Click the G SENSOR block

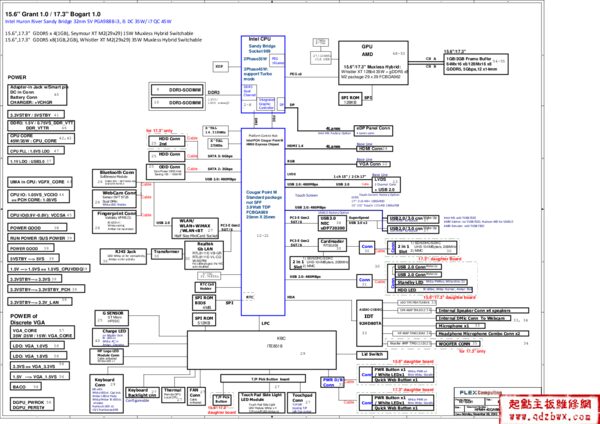pyautogui.click(x=112, y=318)
